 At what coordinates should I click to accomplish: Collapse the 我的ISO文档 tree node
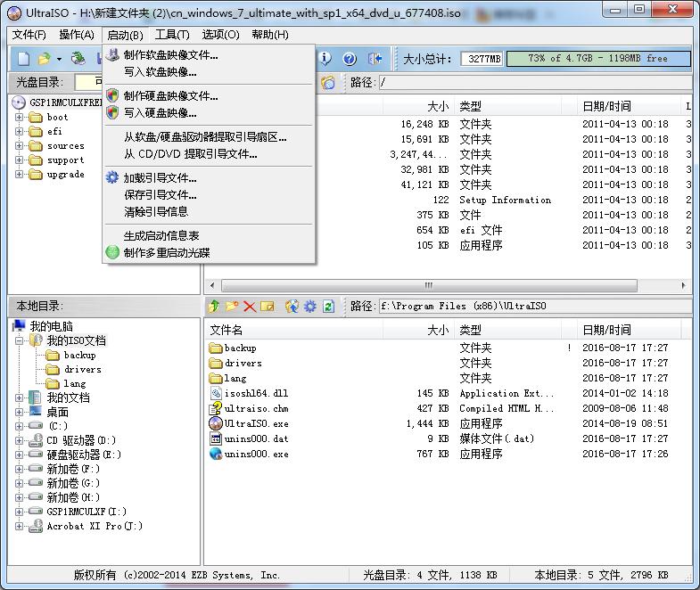point(19,340)
